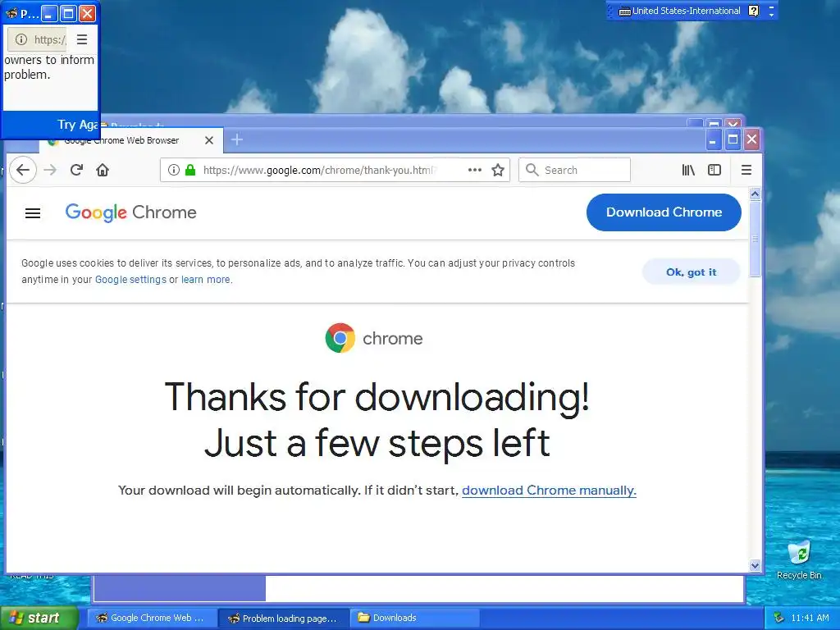This screenshot has width=840, height=630.
Task: Reload the Chrome thank-you page
Action: coord(76,170)
